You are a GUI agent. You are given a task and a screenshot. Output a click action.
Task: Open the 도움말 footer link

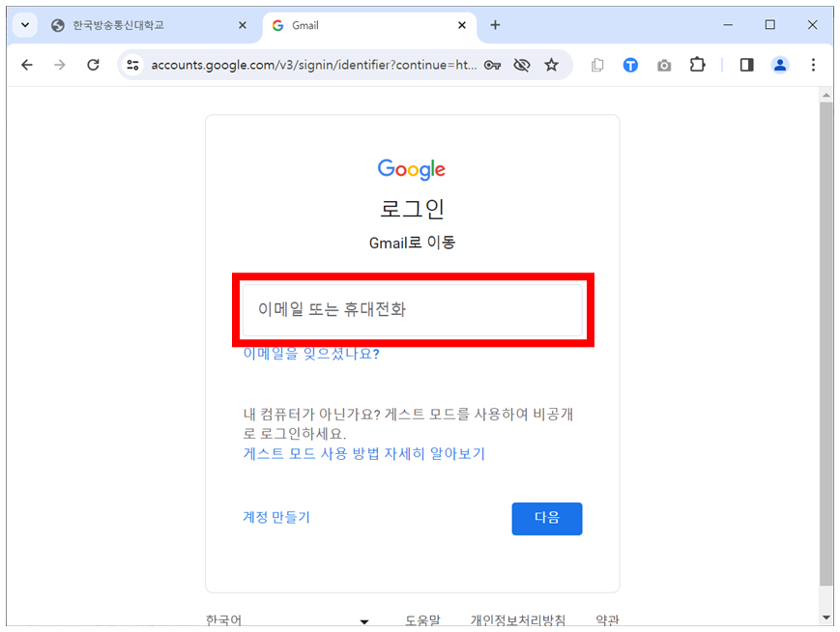point(422,619)
